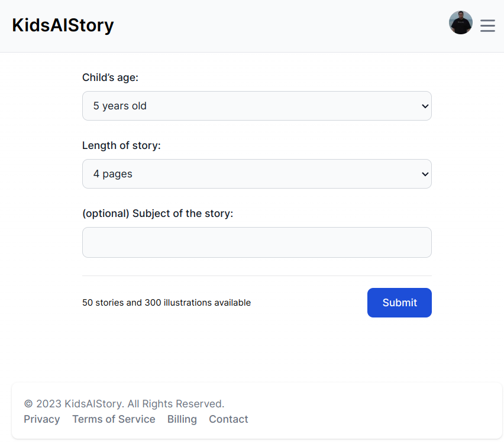This screenshot has height=444, width=504.
Task: Open the Length of story dropdown
Action: (x=257, y=174)
